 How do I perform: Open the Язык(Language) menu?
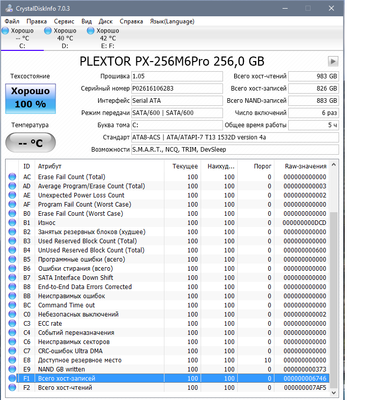pos(172,21)
